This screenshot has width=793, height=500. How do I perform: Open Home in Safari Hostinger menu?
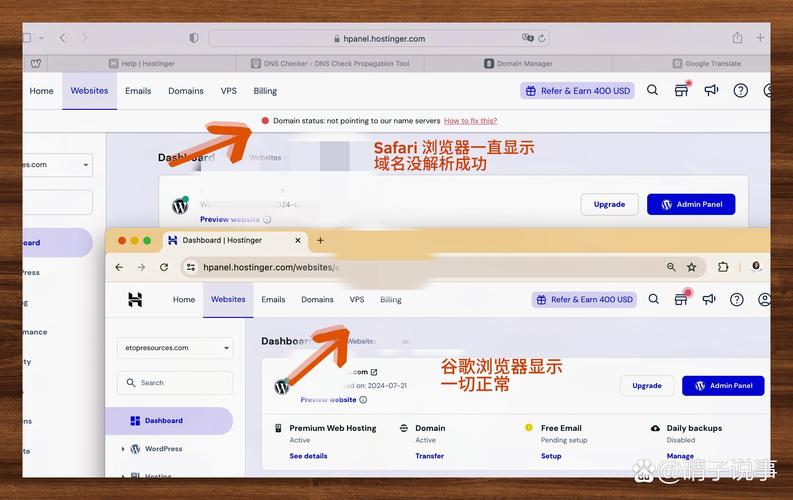coord(41,91)
